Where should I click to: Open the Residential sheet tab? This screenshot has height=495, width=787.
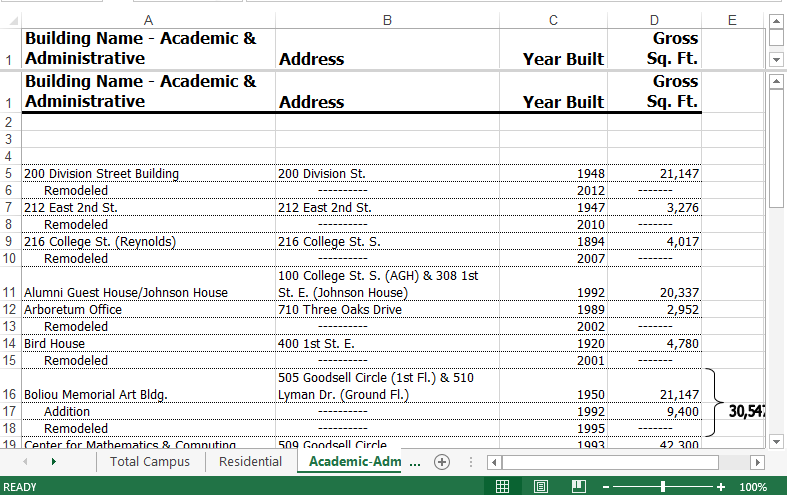[250, 462]
